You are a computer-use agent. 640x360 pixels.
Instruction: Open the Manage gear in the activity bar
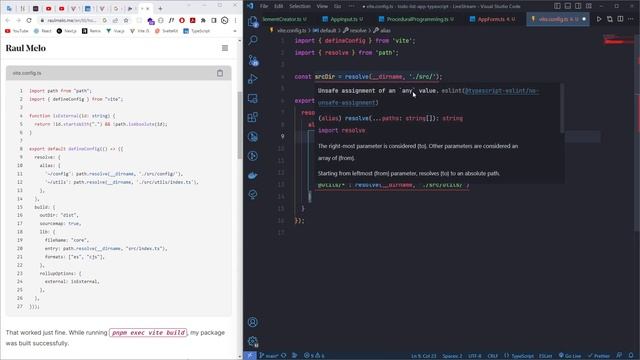tap(253, 341)
